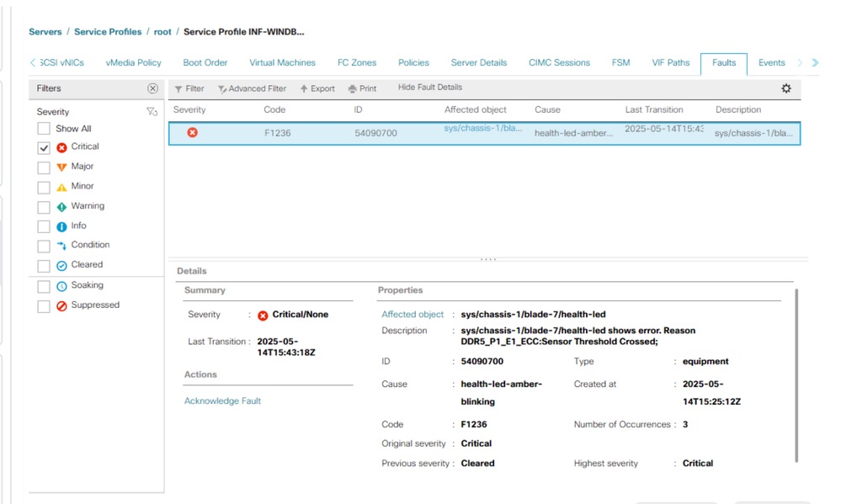Click the Info blue circle icon
This screenshot has width=841, height=504.
click(x=61, y=227)
